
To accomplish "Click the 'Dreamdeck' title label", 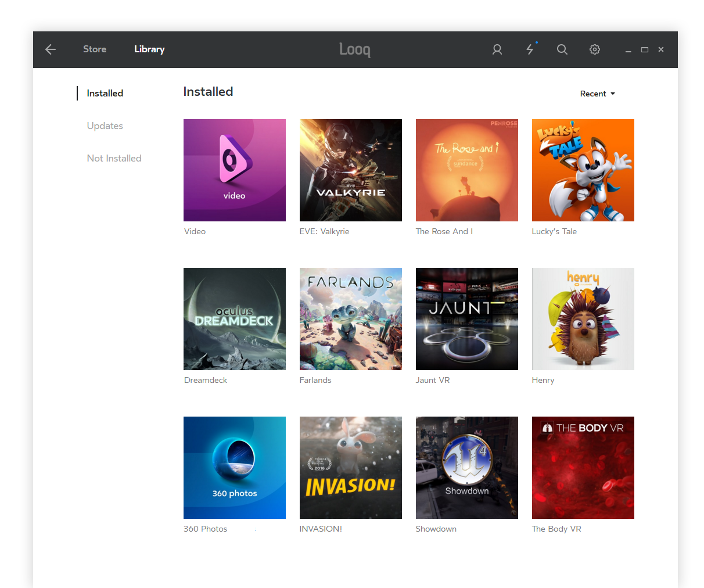I will (x=206, y=380).
